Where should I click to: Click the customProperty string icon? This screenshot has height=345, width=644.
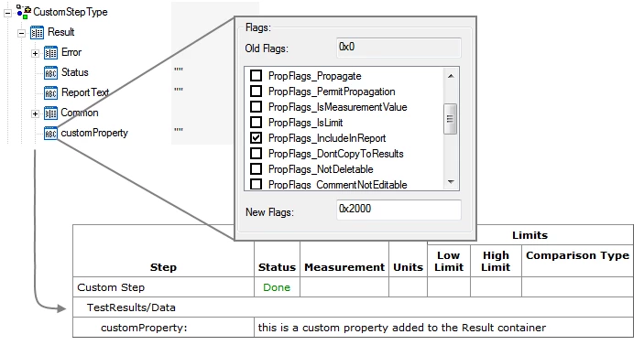tap(50, 134)
